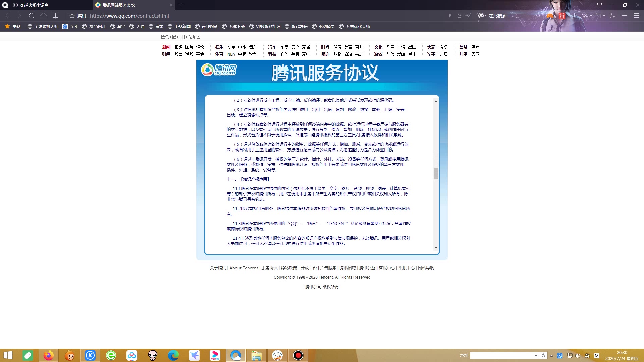The width and height of the screenshot is (644, 362).
Task: Open the browser home page icon
Action: click(43, 16)
